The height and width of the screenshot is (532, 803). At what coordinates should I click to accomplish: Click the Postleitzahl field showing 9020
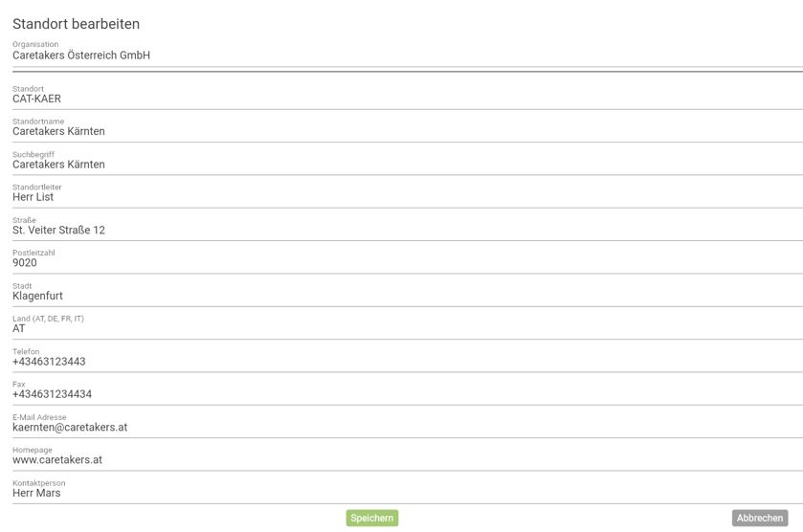click(x=402, y=263)
